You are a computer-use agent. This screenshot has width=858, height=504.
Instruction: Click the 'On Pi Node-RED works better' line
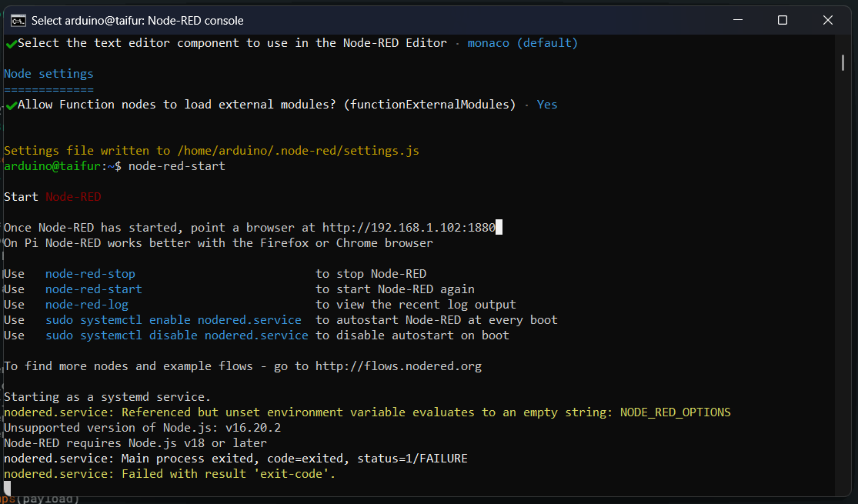tap(219, 243)
